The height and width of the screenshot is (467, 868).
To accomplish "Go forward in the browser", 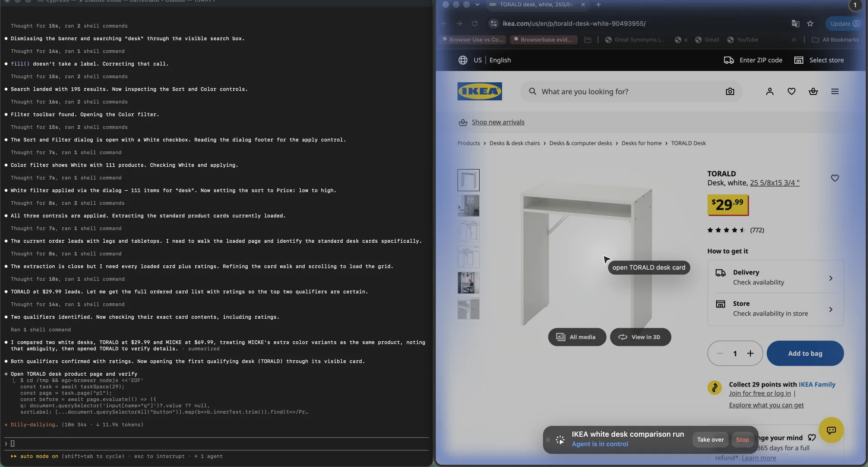I will pos(459,24).
